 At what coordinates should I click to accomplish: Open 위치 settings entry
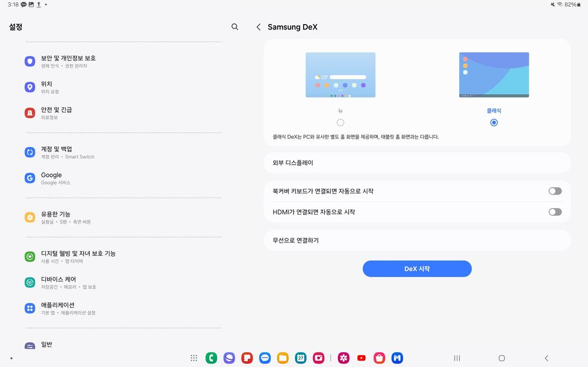pyautogui.click(x=123, y=87)
